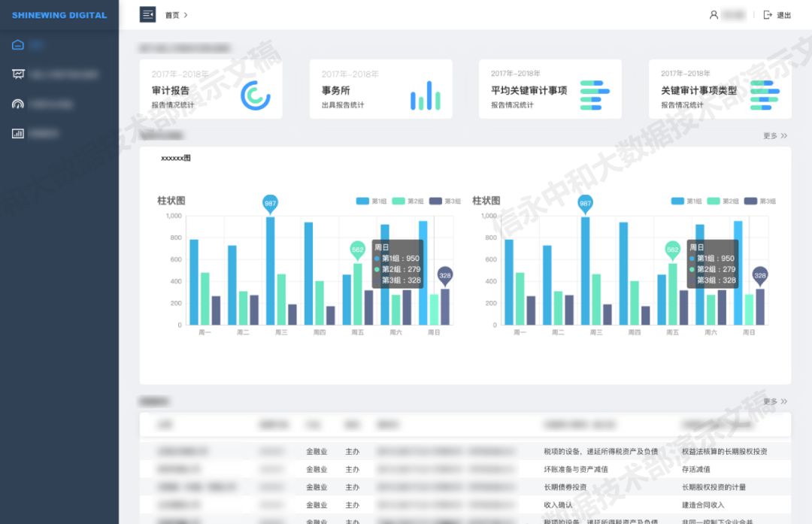The width and height of the screenshot is (812, 524).
Task: Click 更多 above the data table
Action: tap(774, 401)
